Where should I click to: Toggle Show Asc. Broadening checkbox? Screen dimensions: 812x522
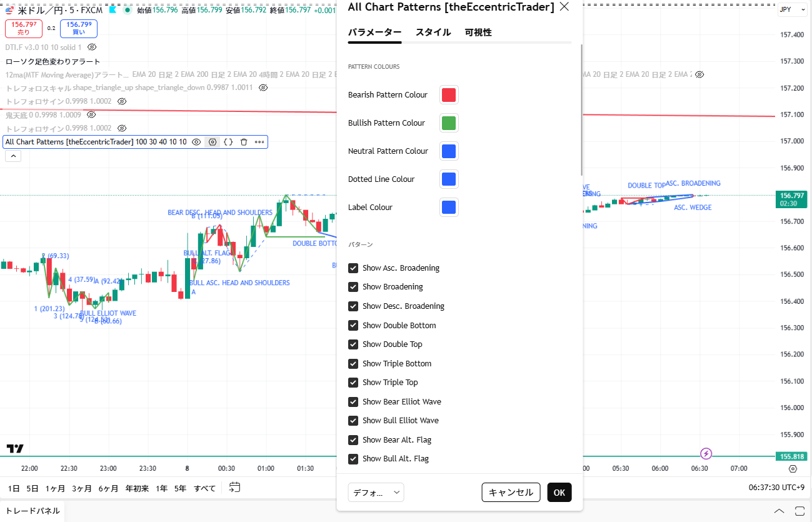click(x=353, y=268)
